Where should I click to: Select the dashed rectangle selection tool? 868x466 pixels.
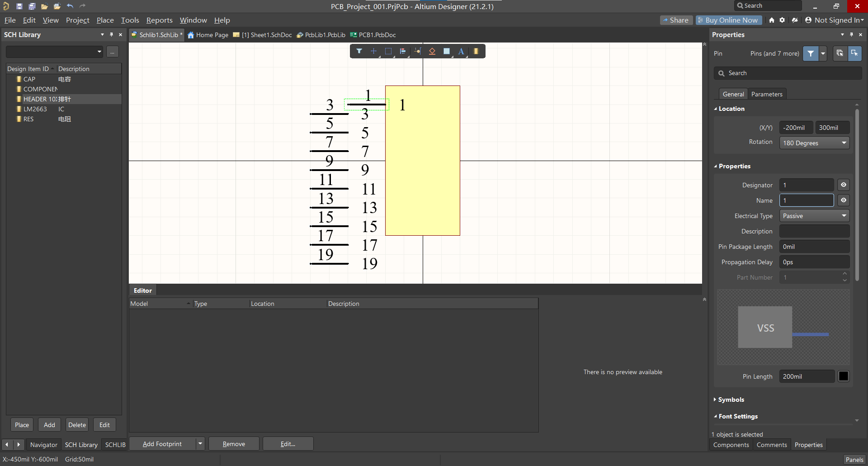pyautogui.click(x=388, y=51)
